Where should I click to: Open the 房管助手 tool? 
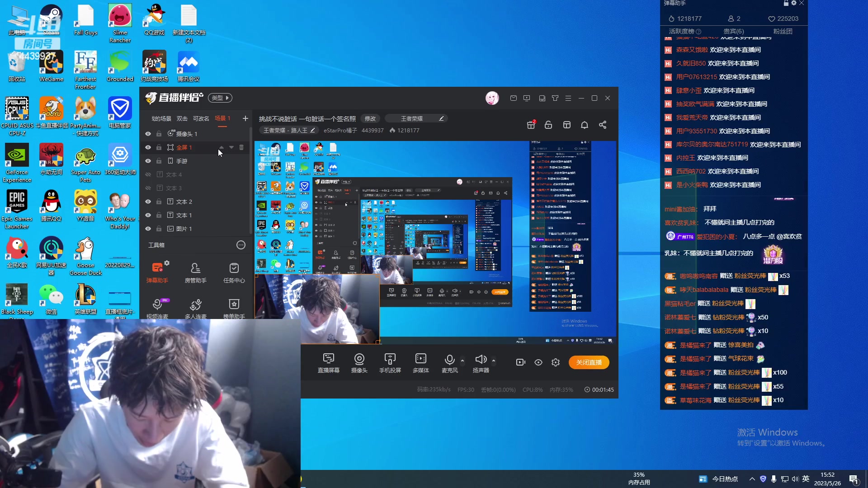[x=195, y=272]
